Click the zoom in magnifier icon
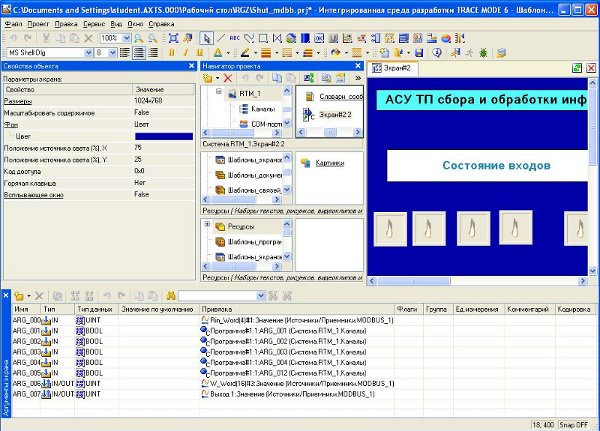 point(139,38)
